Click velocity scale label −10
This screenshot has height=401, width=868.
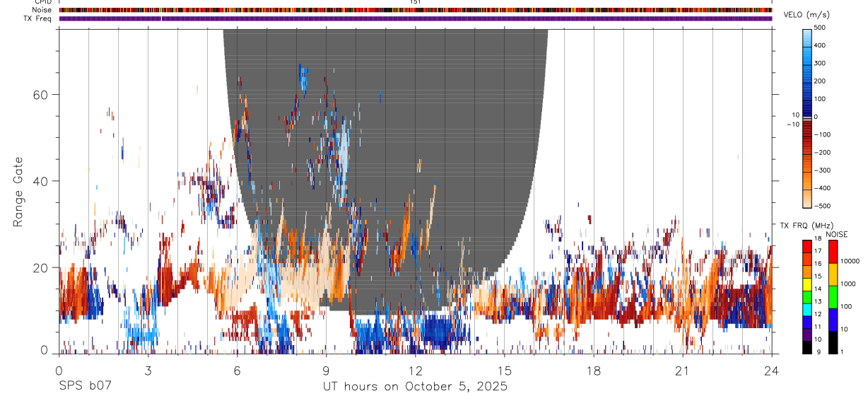[x=793, y=124]
